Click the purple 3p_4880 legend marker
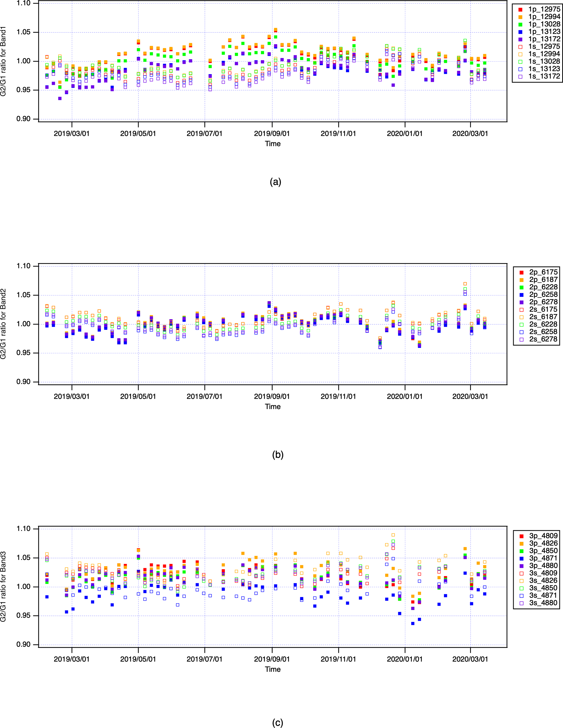Viewport: 563px width, 728px height. point(521,566)
